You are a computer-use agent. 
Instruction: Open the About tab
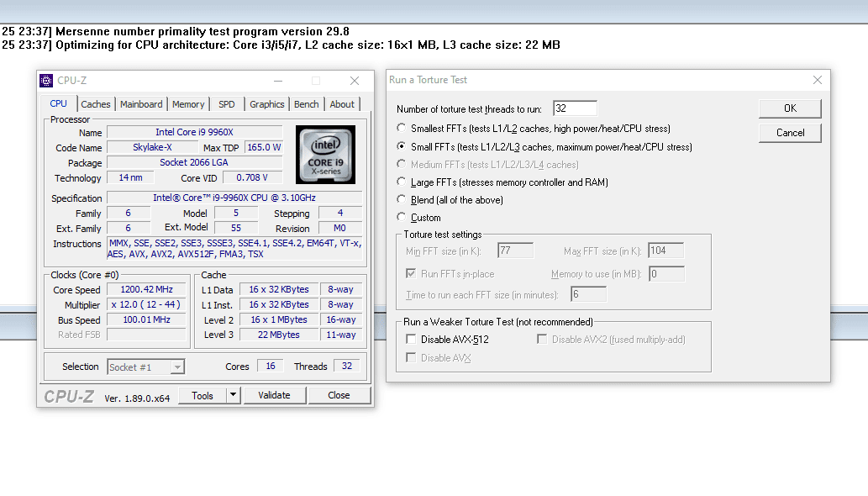pos(342,104)
